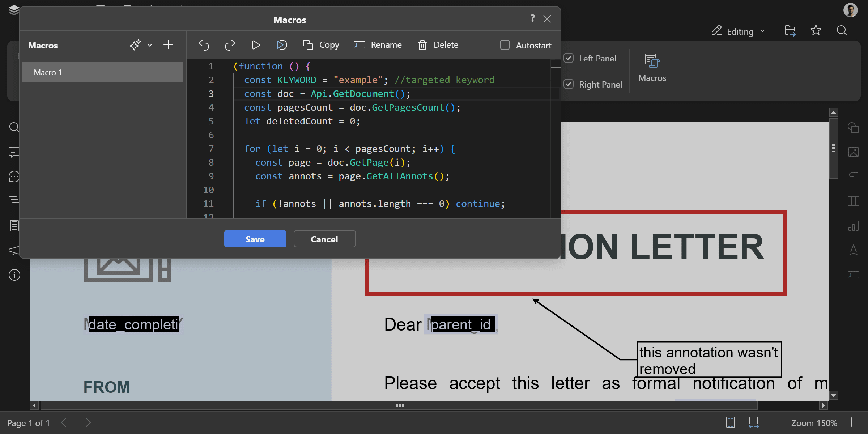
Task: Show nonprinting paragraph marks via right sidebar
Action: (x=854, y=176)
